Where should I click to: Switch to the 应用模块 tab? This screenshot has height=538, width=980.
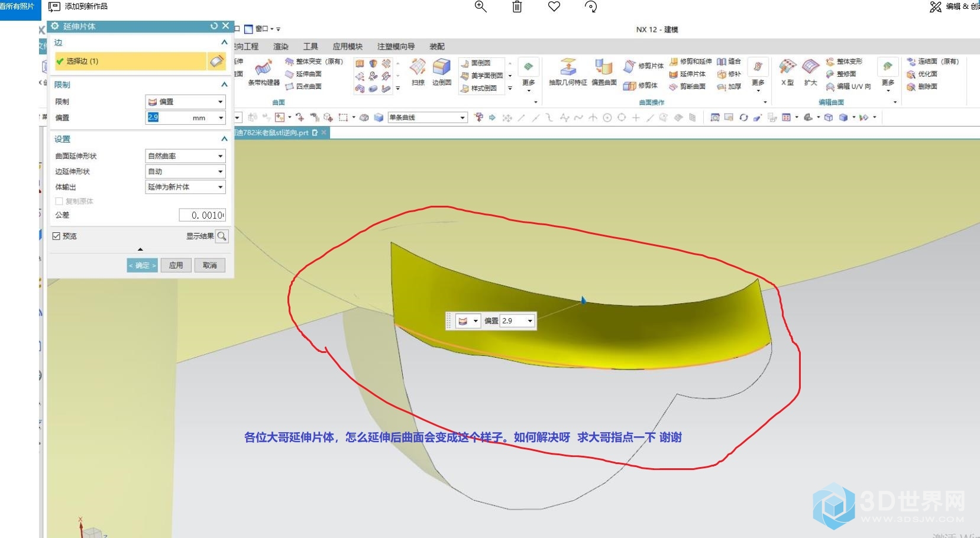(x=347, y=47)
